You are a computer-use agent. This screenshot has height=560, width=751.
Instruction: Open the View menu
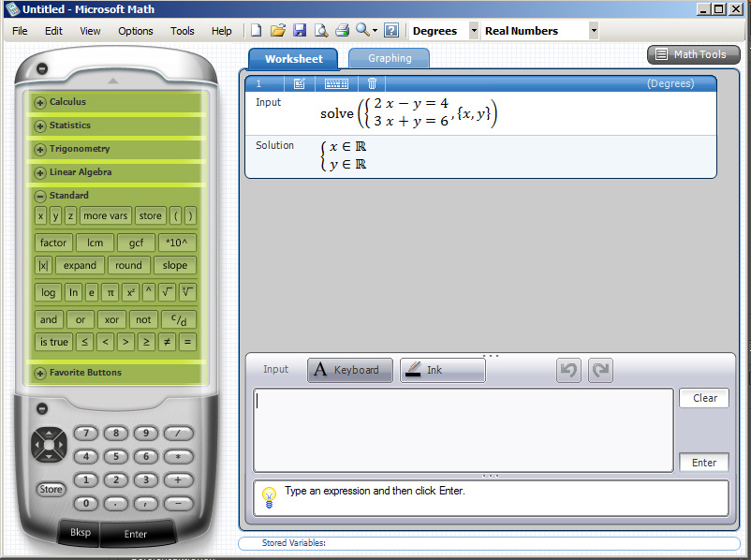[x=90, y=31]
